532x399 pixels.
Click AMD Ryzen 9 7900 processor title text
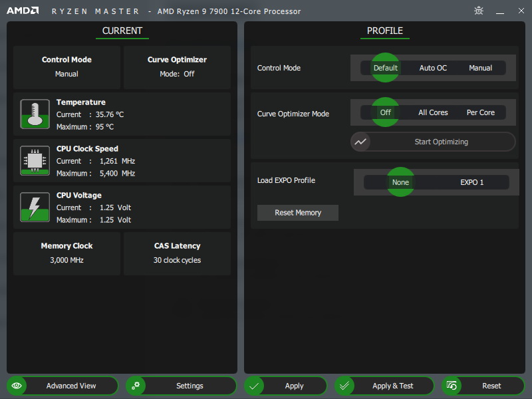[229, 11]
